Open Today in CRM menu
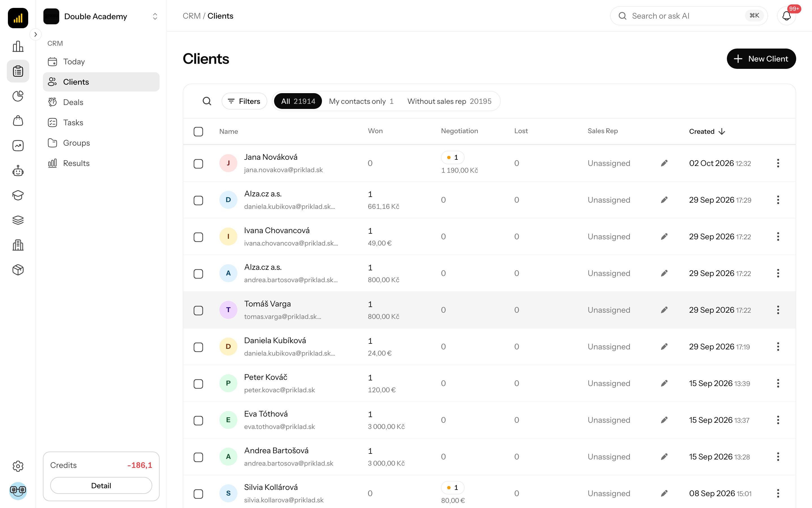Screen dimensions: 812x508 click(101, 62)
